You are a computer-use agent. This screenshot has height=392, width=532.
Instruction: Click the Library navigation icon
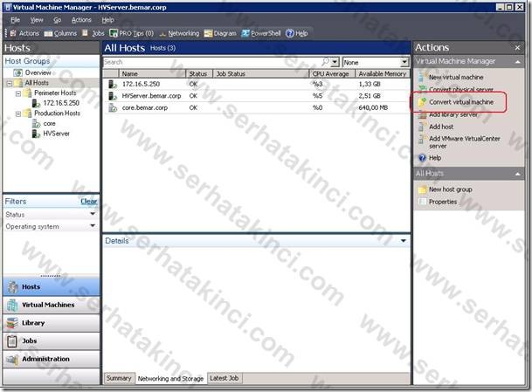(x=12, y=323)
